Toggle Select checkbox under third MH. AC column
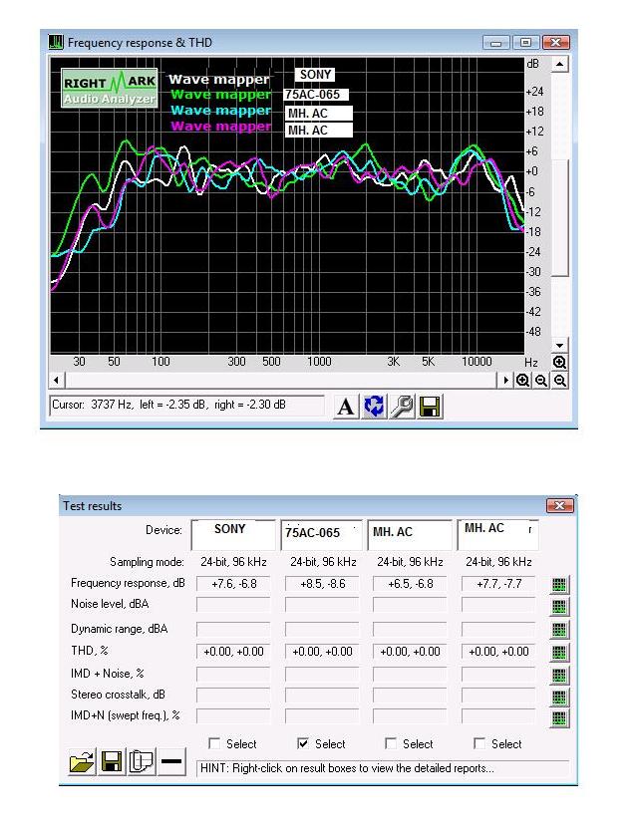 pos(391,743)
